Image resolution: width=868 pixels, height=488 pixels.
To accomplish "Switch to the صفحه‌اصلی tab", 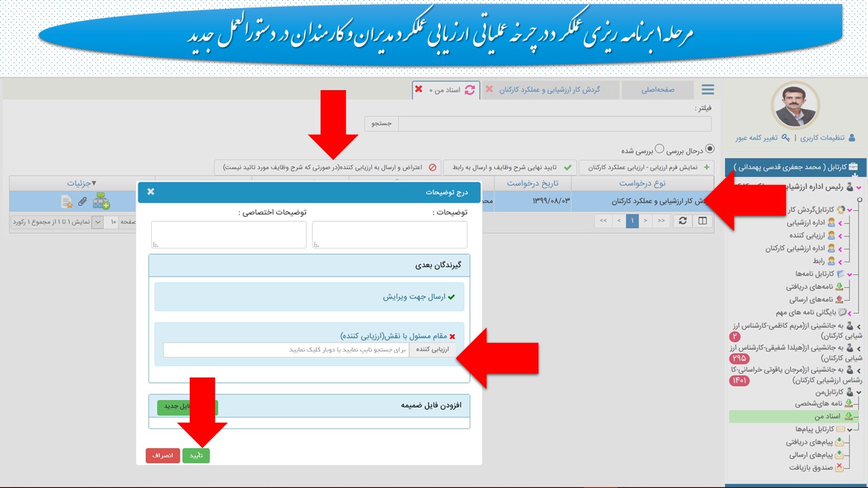I will coord(658,90).
